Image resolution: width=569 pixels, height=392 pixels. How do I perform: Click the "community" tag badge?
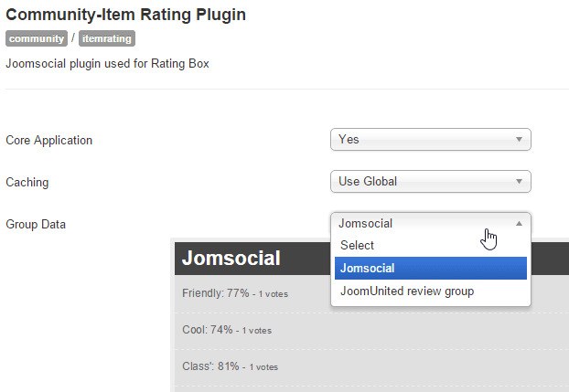[x=37, y=38]
